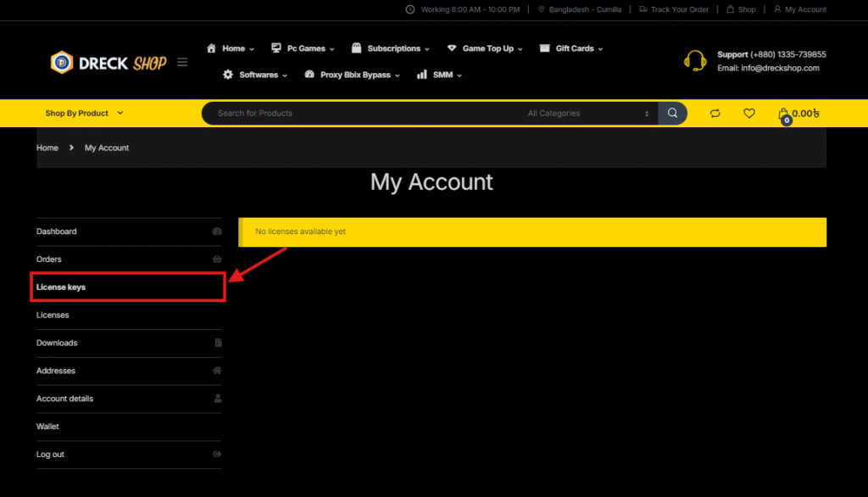
Task: Click the Home breadcrumb link
Action: 47,148
